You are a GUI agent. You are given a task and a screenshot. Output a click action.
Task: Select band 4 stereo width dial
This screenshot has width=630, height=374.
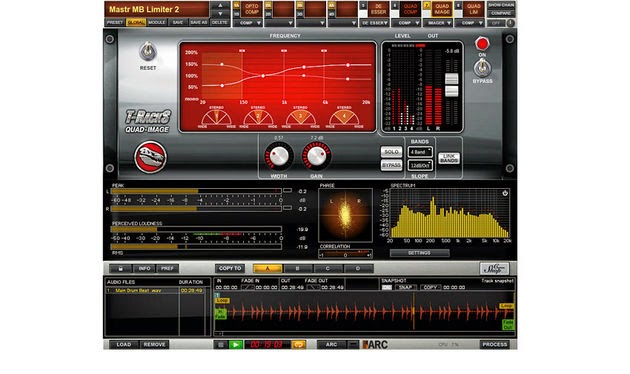click(344, 117)
